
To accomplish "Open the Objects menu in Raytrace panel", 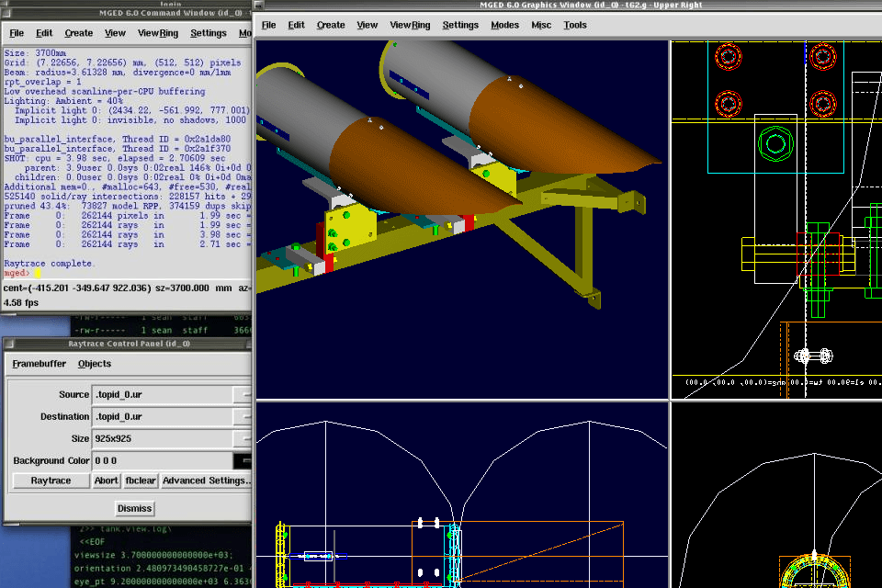I will pyautogui.click(x=95, y=364).
